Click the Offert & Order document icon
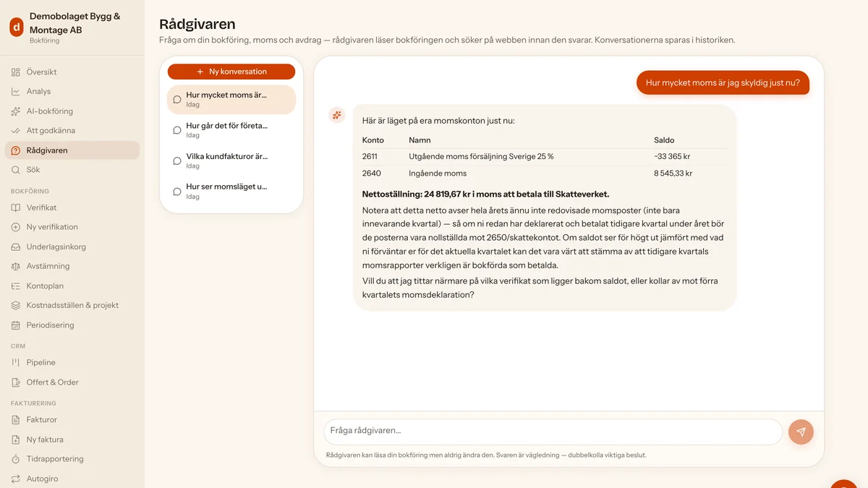 coord(16,382)
